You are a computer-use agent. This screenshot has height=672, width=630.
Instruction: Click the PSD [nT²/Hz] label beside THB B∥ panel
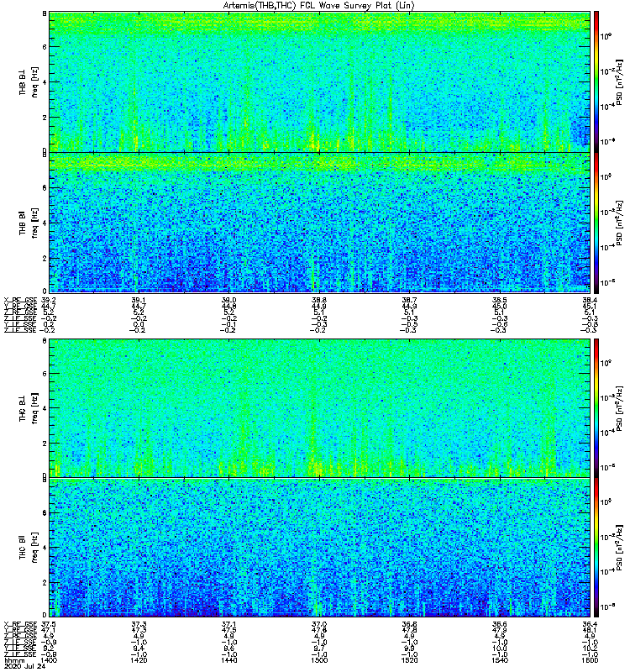619,223
